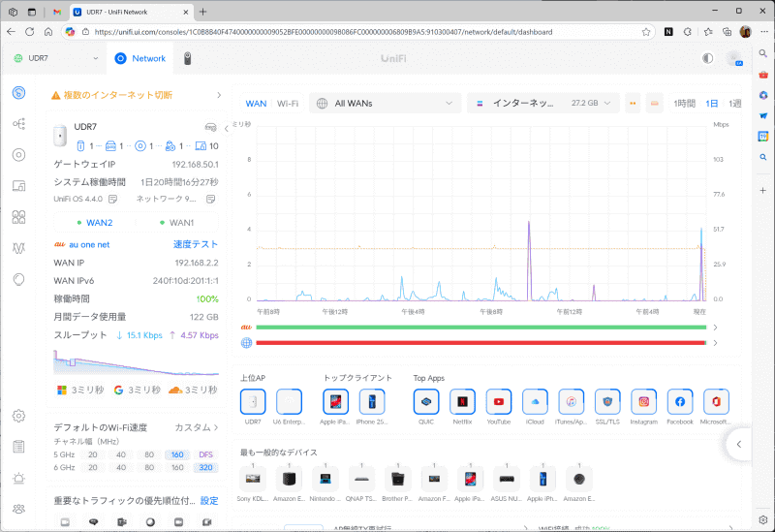Image resolution: width=775 pixels, height=532 pixels.
Task: Click the Netflix app icon
Action: [x=462, y=401]
